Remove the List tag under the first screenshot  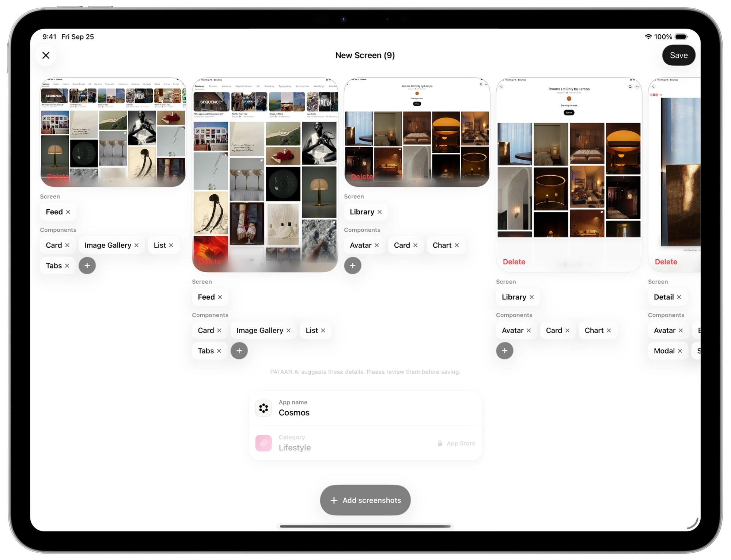point(171,245)
